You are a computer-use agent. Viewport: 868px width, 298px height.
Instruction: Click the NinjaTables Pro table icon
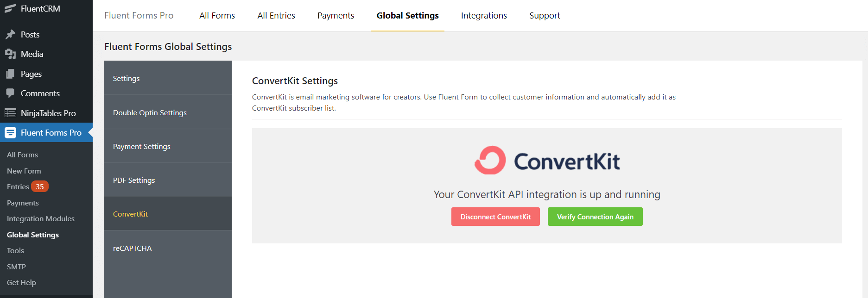tap(10, 113)
